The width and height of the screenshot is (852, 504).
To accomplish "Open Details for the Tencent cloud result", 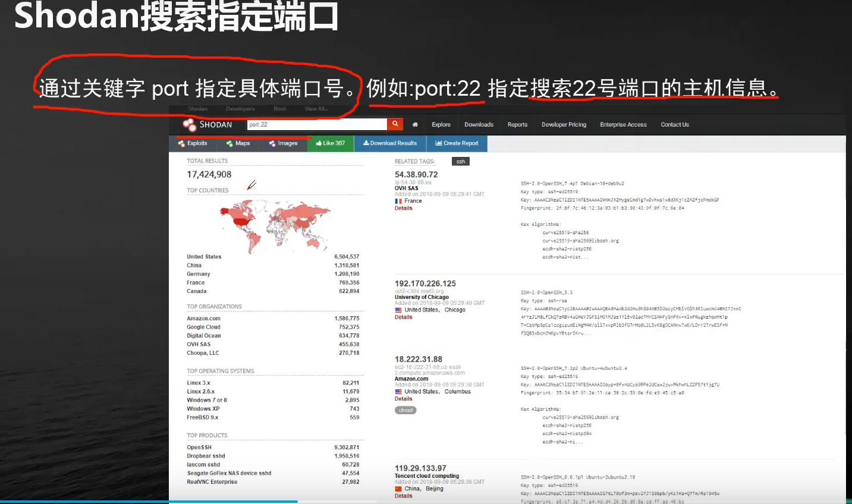I will [x=404, y=496].
